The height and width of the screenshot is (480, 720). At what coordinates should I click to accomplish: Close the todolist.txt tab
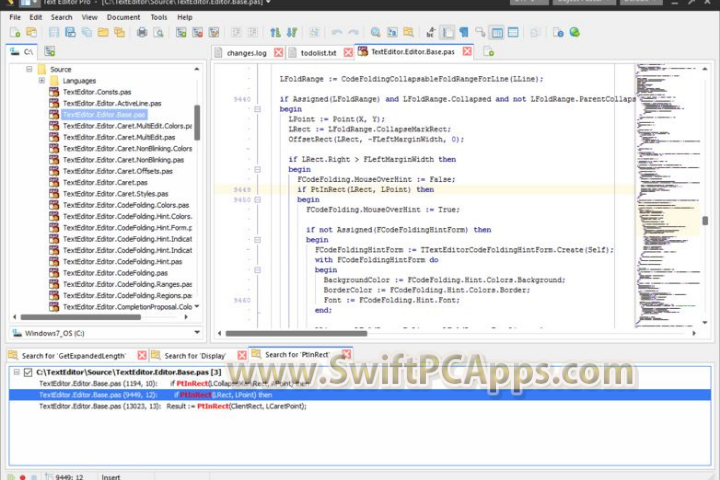click(348, 52)
